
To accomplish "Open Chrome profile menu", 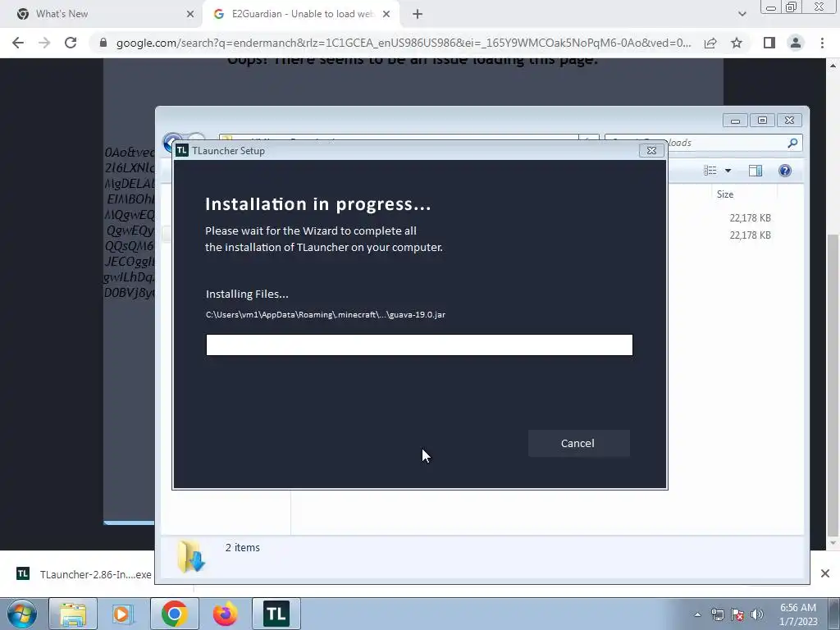I will coord(796,43).
